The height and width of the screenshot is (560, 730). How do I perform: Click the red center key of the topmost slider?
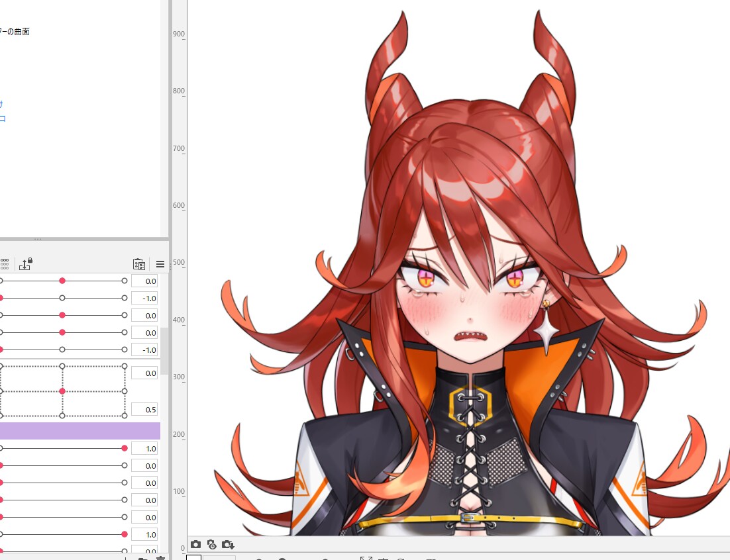tap(62, 281)
